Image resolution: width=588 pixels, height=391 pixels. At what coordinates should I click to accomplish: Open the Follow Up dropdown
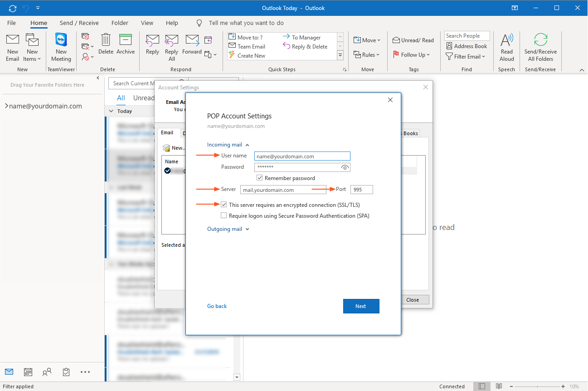point(411,55)
